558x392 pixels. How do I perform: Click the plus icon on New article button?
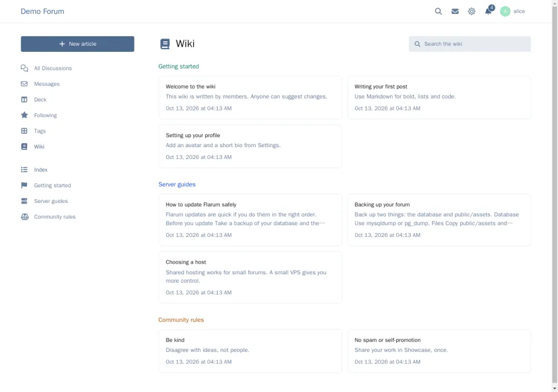pos(62,43)
